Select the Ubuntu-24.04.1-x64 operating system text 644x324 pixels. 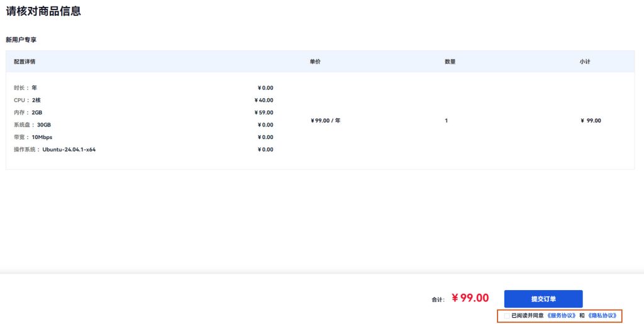pos(69,150)
